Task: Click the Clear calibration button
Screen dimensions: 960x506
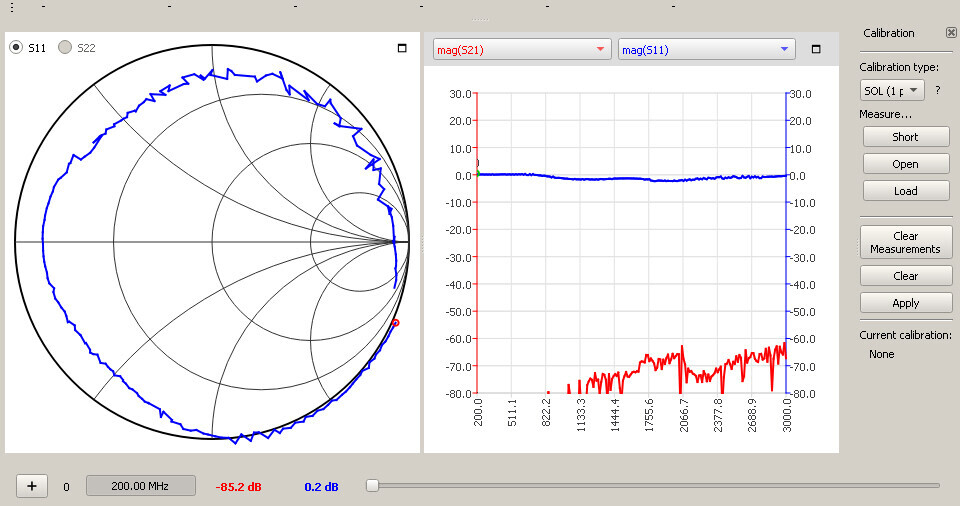Action: 906,276
